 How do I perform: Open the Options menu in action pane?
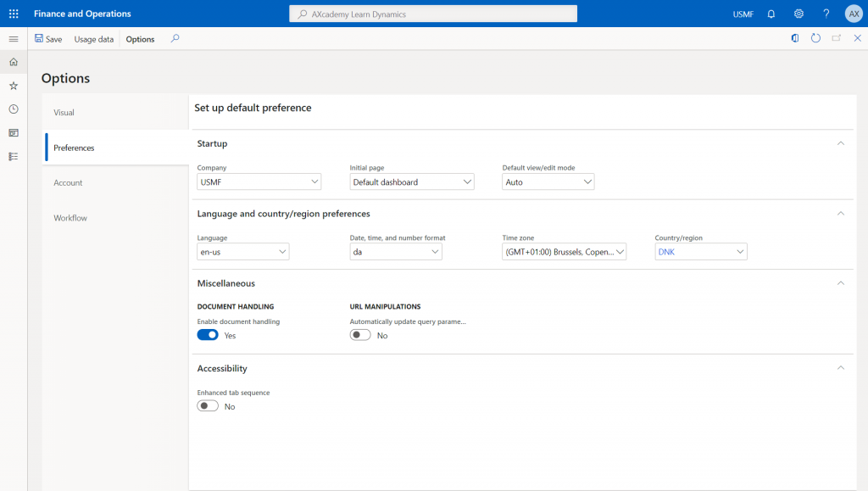coord(140,39)
